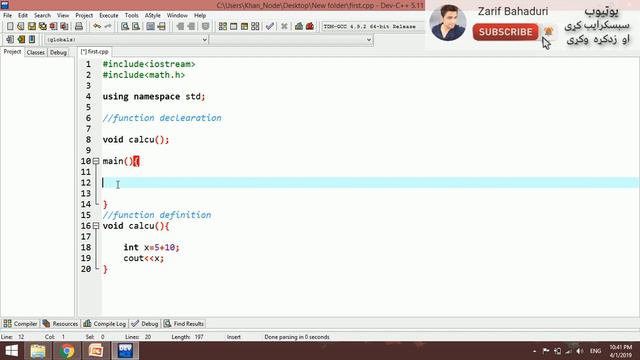Screen dimensions: 640x360
Task: Click the Close file toolbar icon
Action: (53, 27)
